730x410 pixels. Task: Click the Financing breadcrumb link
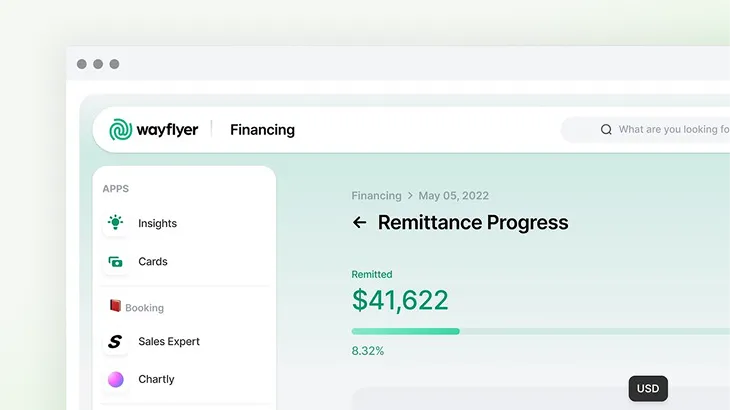(x=376, y=196)
